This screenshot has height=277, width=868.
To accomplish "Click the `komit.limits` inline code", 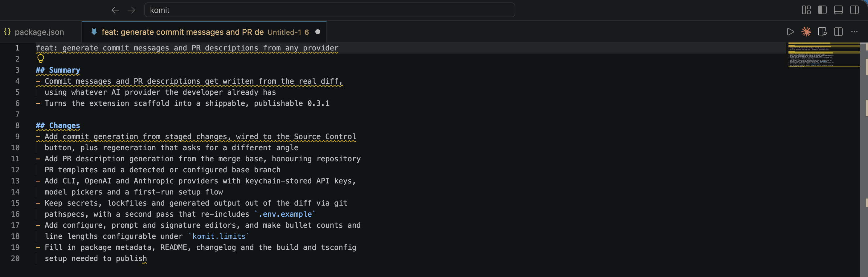I will click(x=219, y=236).
